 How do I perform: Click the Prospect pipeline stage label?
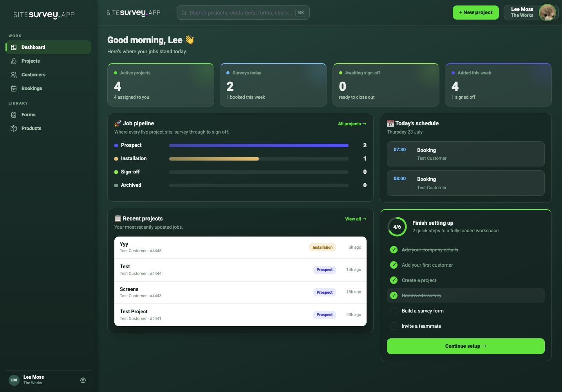coord(131,145)
